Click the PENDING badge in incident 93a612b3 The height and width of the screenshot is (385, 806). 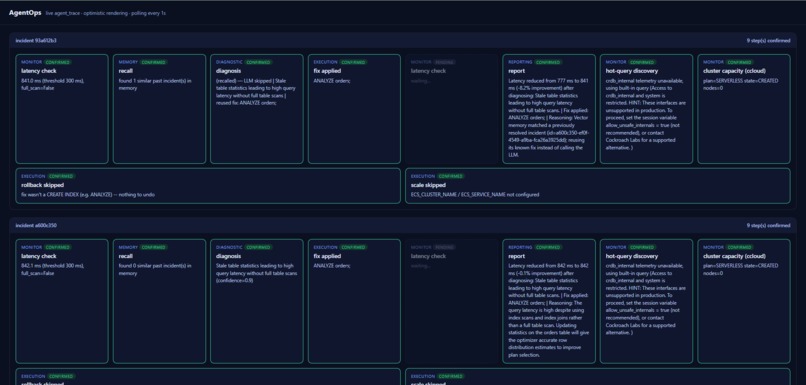point(445,62)
